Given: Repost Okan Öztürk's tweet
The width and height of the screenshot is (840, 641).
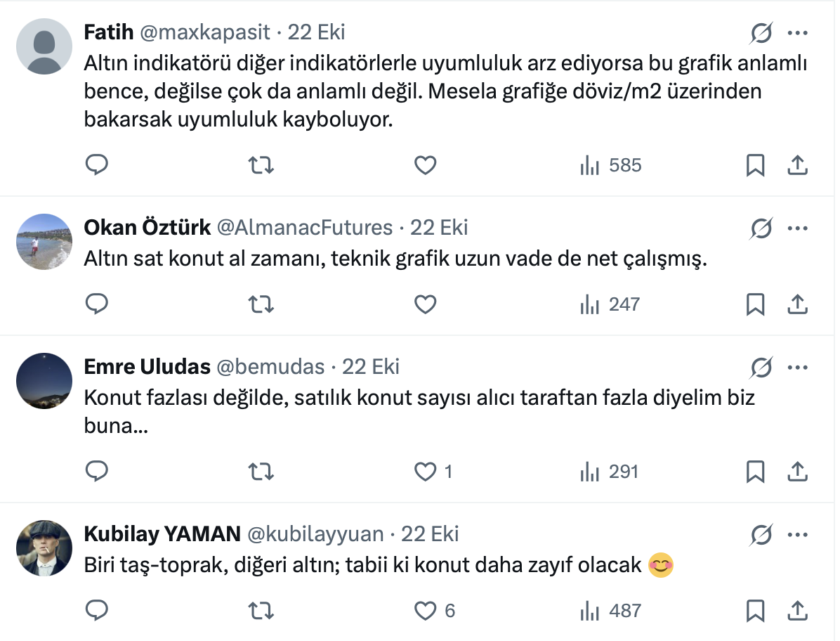Looking at the screenshot, I should (x=262, y=304).
